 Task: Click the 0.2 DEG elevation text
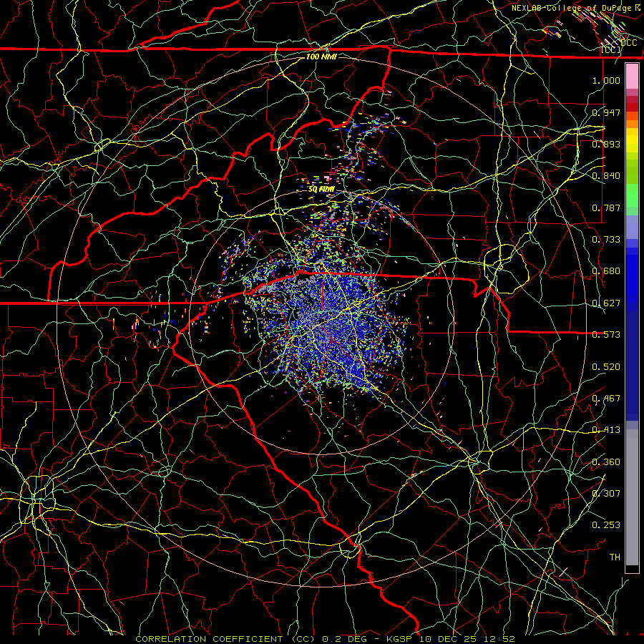(x=345, y=639)
